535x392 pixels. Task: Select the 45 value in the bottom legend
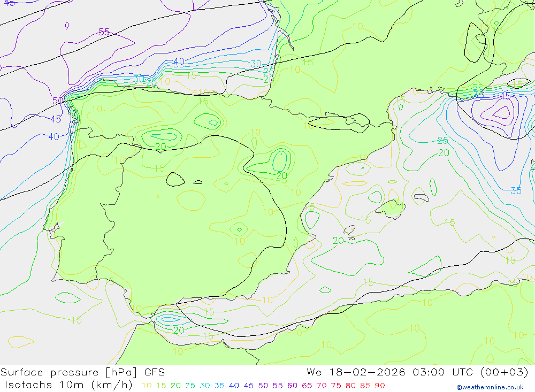point(249,386)
